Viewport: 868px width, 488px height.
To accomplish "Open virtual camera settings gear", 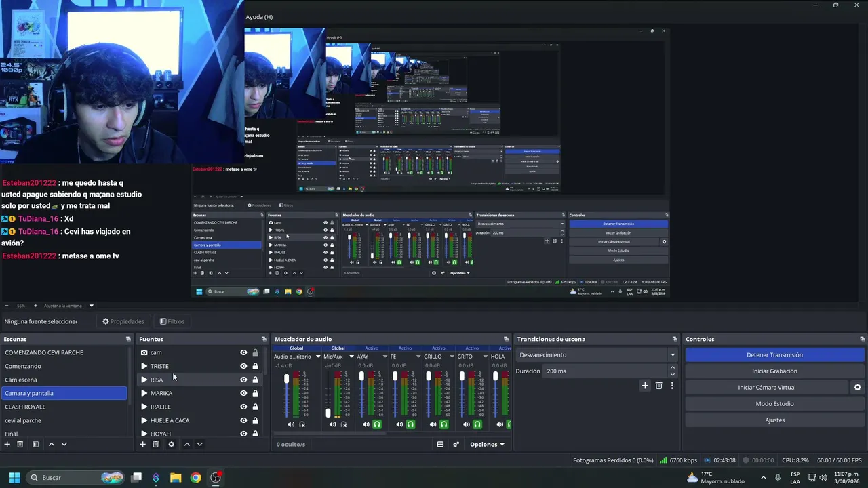I will (x=857, y=387).
